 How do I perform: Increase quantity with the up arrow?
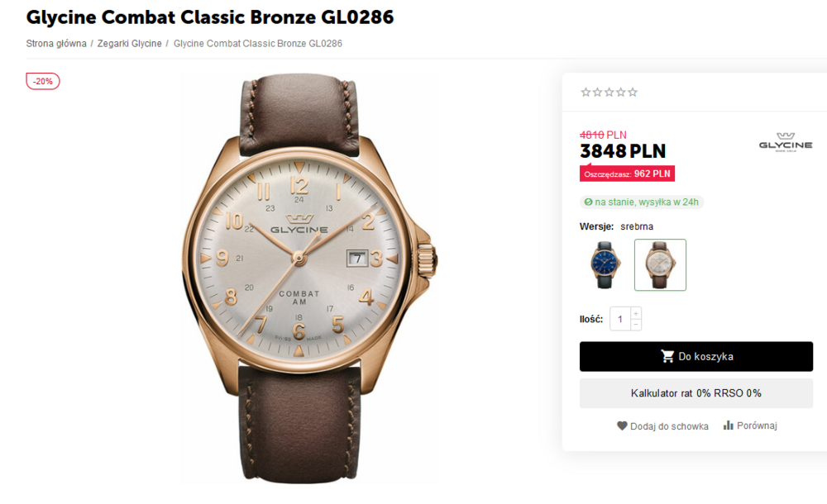pyautogui.click(x=636, y=313)
